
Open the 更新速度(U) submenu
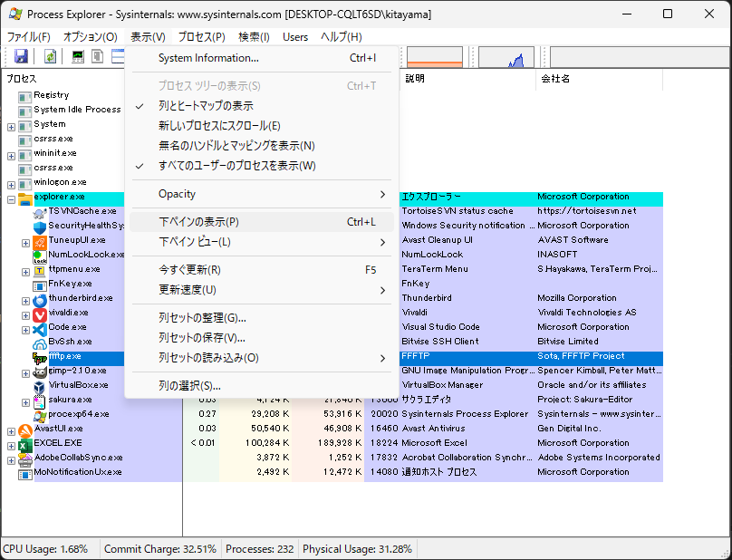262,290
